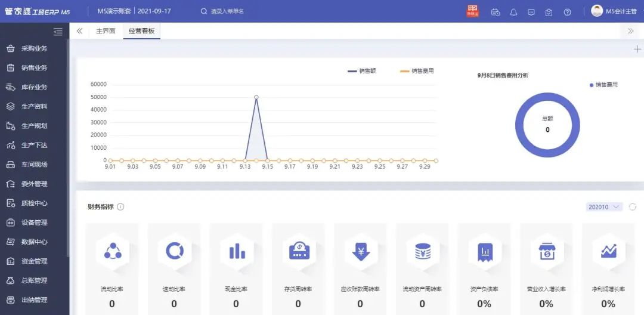Viewport: 644px width, 315px height.
Task: Open the 202010 period dropdown
Action: pos(604,207)
